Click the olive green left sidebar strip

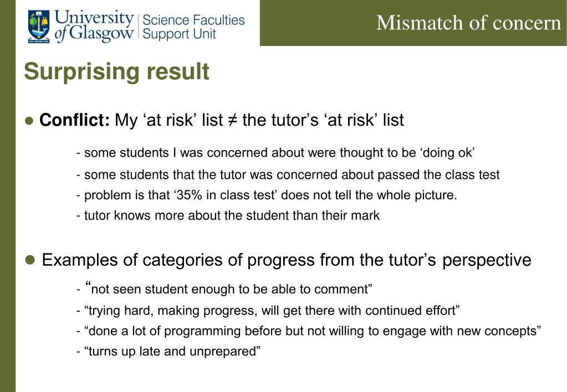tap(8, 196)
